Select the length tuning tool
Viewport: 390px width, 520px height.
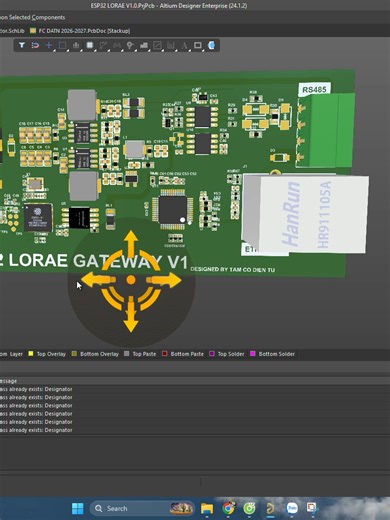[117, 45]
